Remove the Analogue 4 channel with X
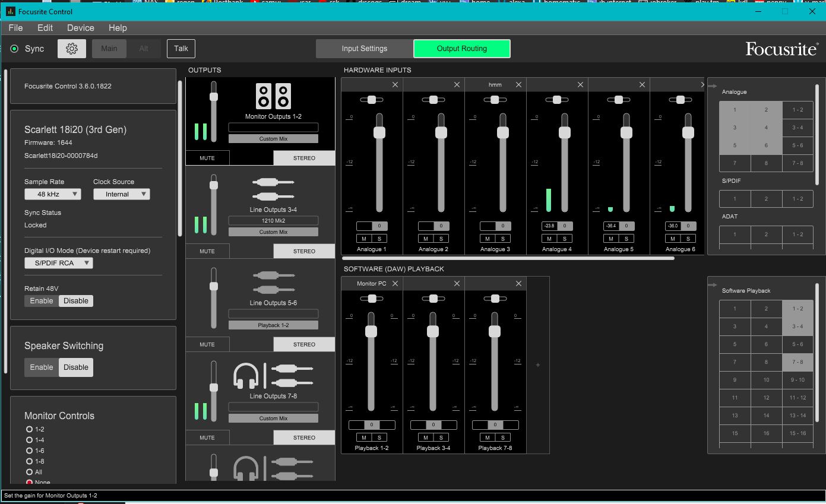The image size is (826, 504). point(581,85)
